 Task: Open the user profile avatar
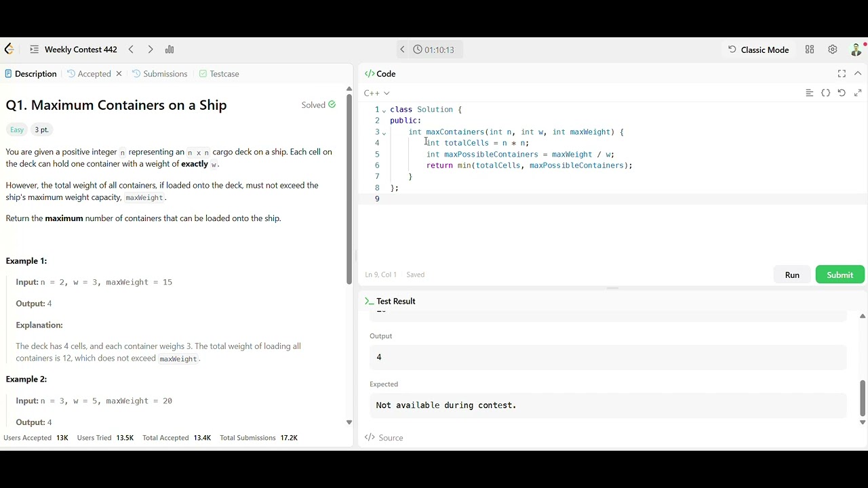point(856,49)
